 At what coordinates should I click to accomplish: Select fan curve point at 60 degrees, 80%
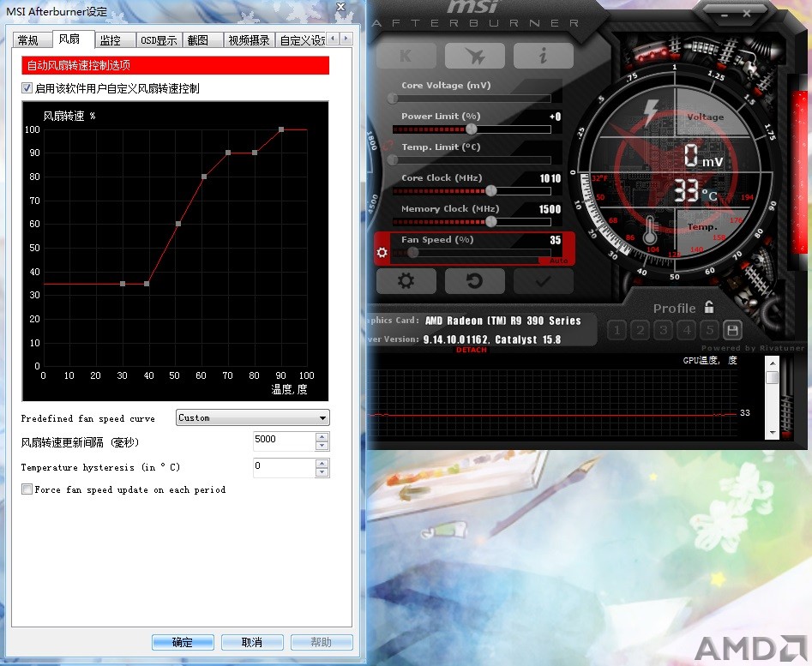point(204,177)
